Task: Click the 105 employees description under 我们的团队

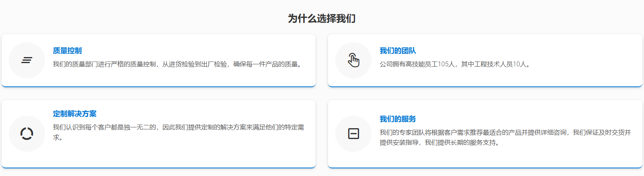Action: point(456,64)
